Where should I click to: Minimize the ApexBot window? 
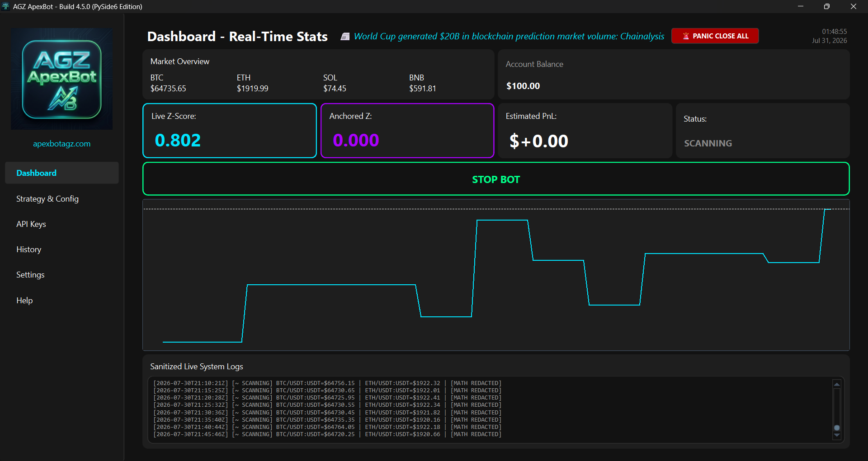(x=801, y=6)
